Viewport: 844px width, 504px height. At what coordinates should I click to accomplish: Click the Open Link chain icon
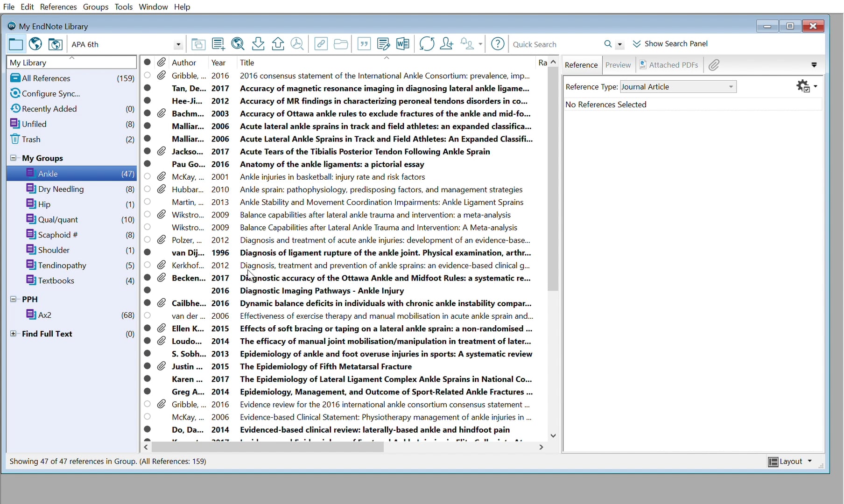[x=321, y=44]
